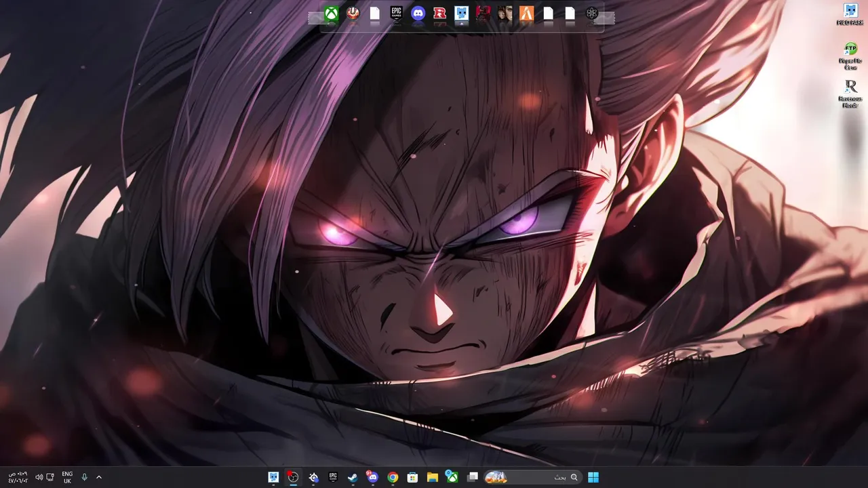Open Microsoft Store from the taskbar
868x488 pixels.
point(412,477)
